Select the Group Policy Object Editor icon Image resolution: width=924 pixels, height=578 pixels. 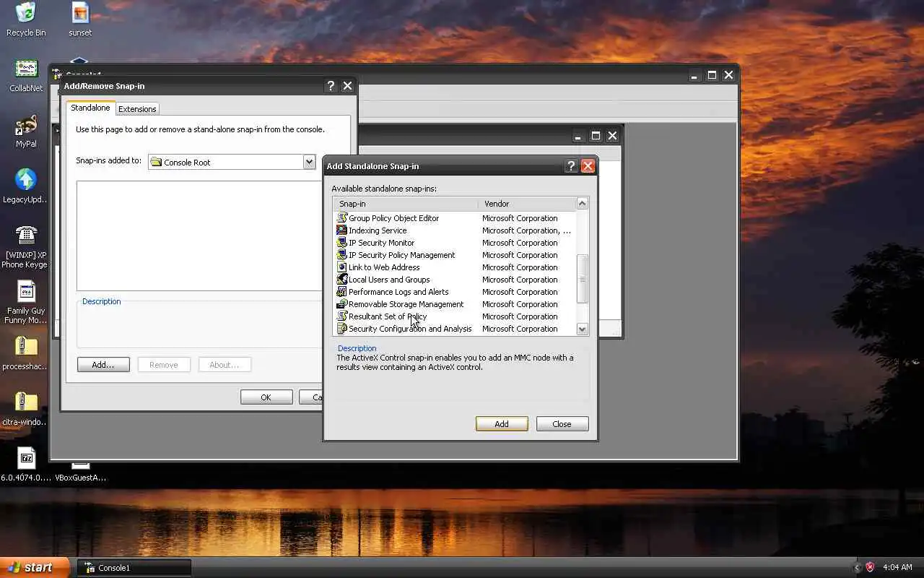[342, 218]
